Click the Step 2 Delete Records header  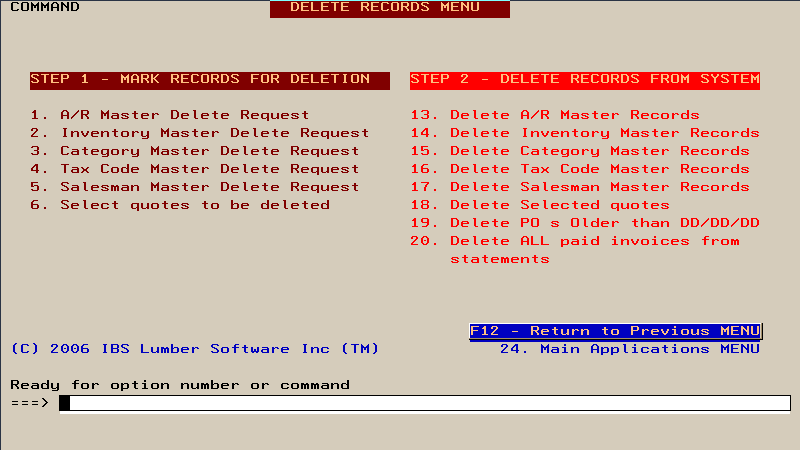(x=585, y=80)
